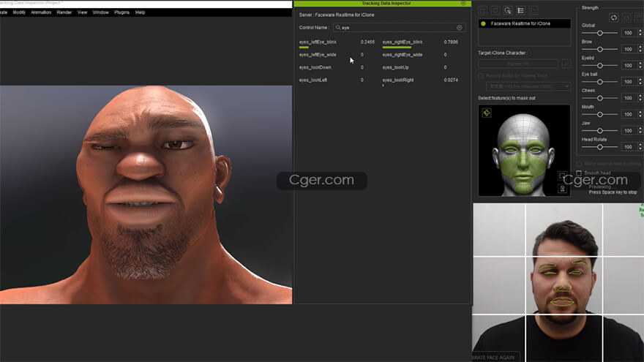Click the Jaw strength slider handle
The image size is (644, 362).
tap(600, 130)
